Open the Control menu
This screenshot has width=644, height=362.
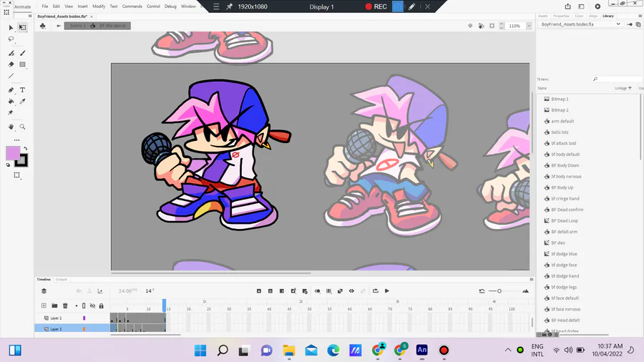[x=153, y=6]
